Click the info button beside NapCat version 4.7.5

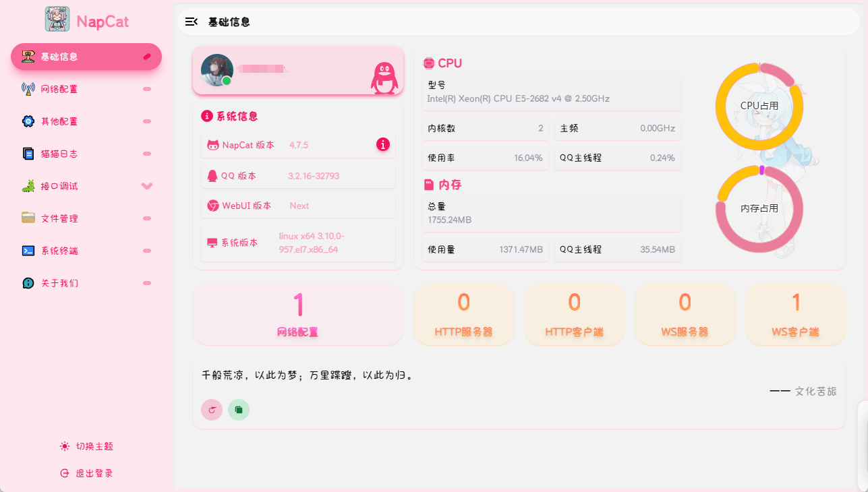click(383, 144)
